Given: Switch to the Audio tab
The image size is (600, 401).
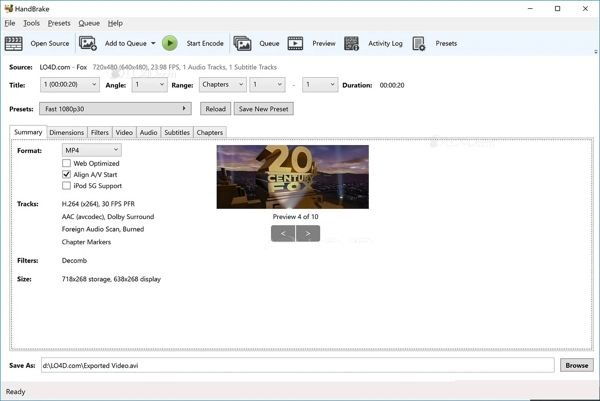Looking at the screenshot, I should (x=148, y=132).
